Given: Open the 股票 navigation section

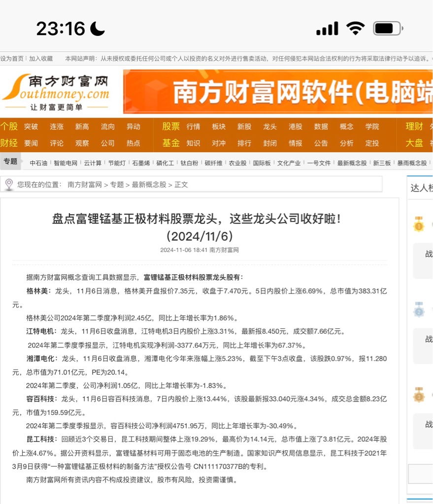Looking at the screenshot, I should pyautogui.click(x=171, y=126).
